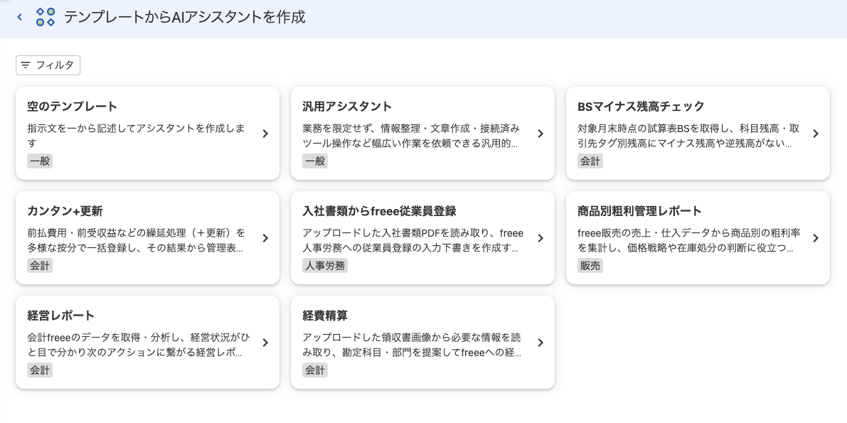
Task: Open the フィルタ filter button
Action: [x=48, y=65]
